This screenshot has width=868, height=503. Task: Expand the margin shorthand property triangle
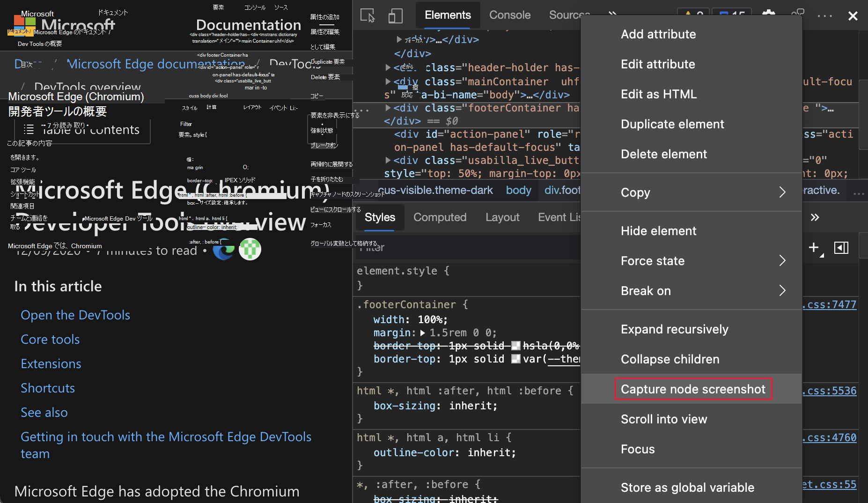[x=423, y=333]
